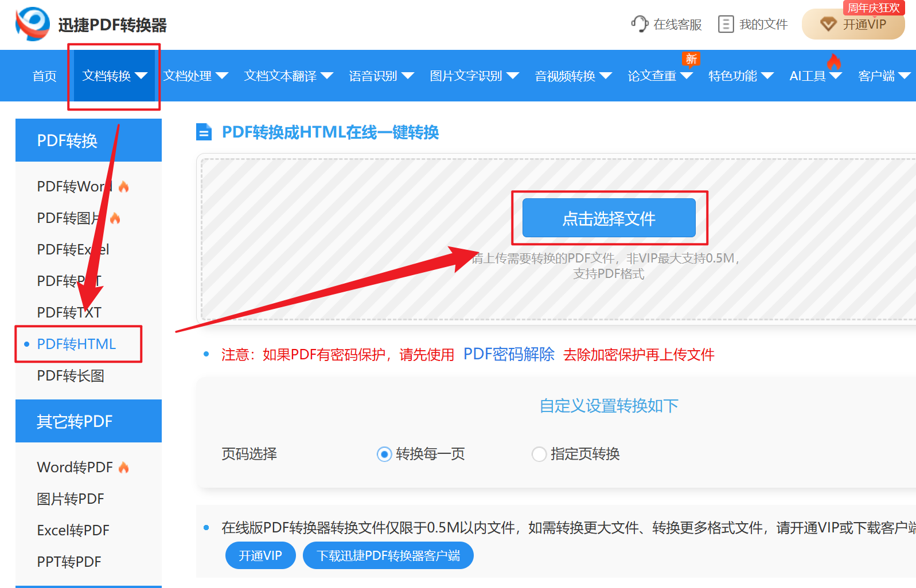
Task: Click the 迅捷PDF转换器 title text
Action: 112,25
